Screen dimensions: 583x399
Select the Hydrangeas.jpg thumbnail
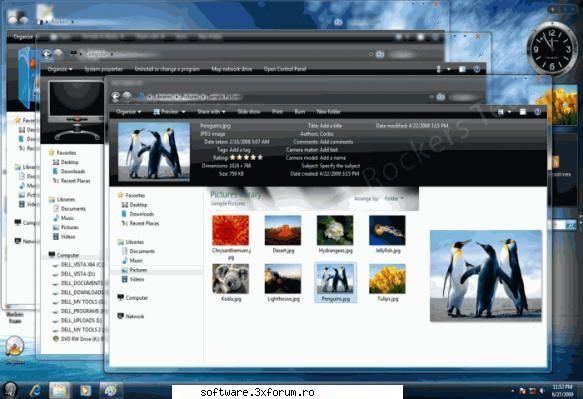[x=335, y=231]
